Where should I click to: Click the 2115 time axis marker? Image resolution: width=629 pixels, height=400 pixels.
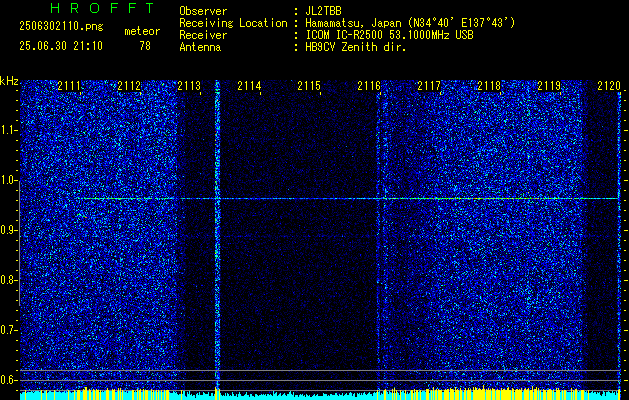tap(309, 86)
